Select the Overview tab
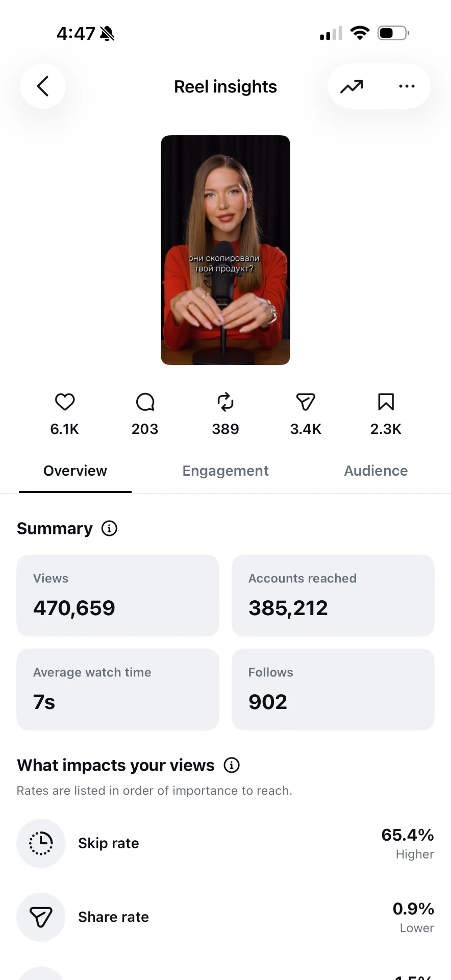The image size is (451, 980). (x=75, y=471)
